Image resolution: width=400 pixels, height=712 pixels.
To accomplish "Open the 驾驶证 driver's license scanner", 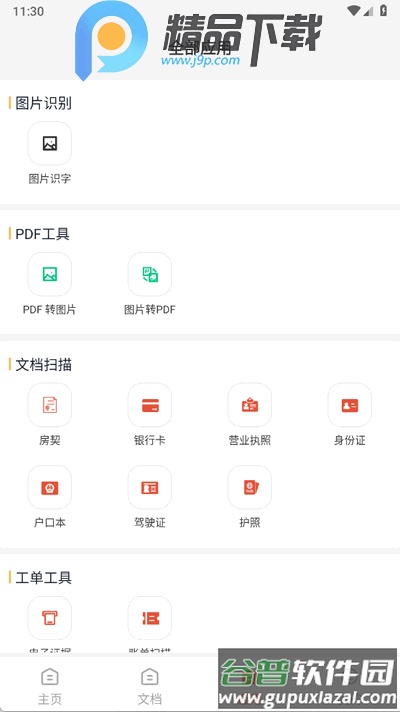I will (x=149, y=488).
